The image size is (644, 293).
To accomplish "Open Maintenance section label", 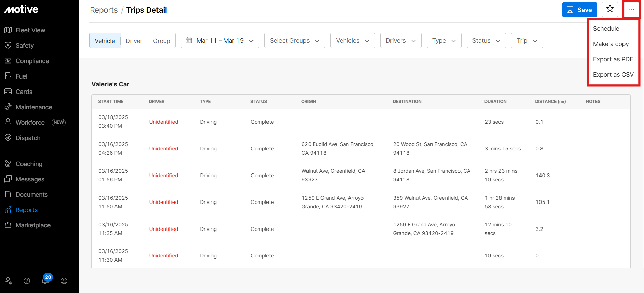I will click(x=34, y=107).
